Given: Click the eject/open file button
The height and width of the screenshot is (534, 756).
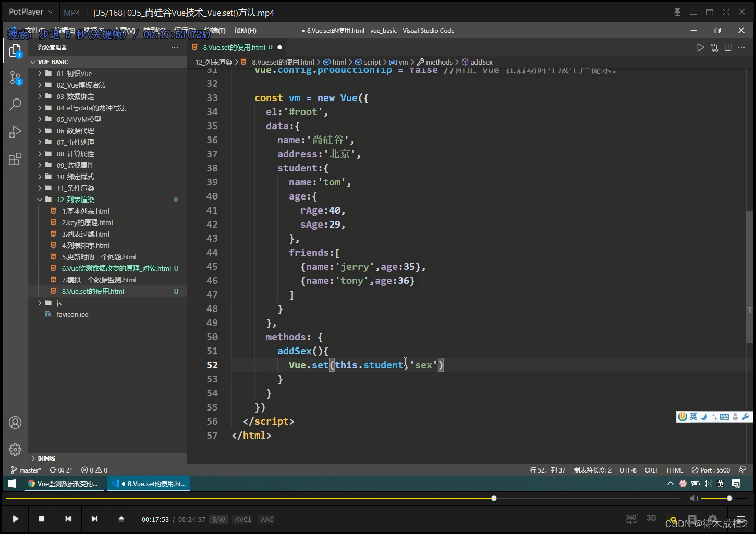Looking at the screenshot, I should coord(121,519).
